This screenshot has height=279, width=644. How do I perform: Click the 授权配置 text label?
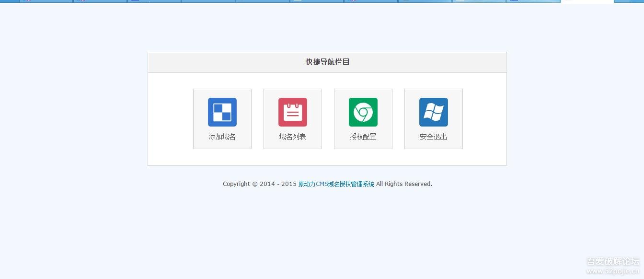(363, 137)
